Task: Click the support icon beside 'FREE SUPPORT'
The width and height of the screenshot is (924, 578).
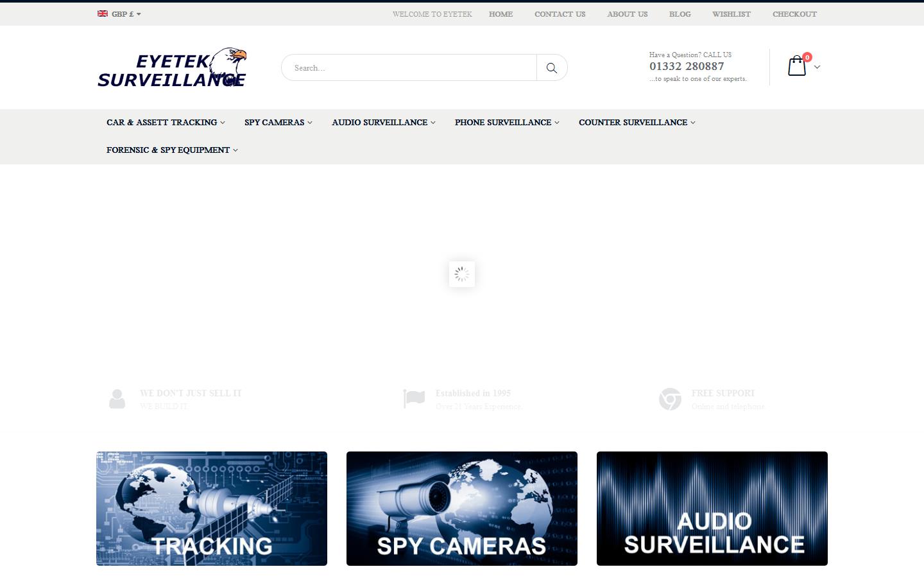Action: pyautogui.click(x=669, y=398)
